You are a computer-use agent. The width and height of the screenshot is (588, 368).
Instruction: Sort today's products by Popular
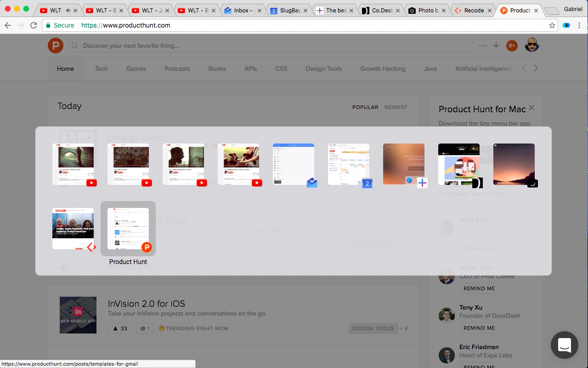point(365,107)
